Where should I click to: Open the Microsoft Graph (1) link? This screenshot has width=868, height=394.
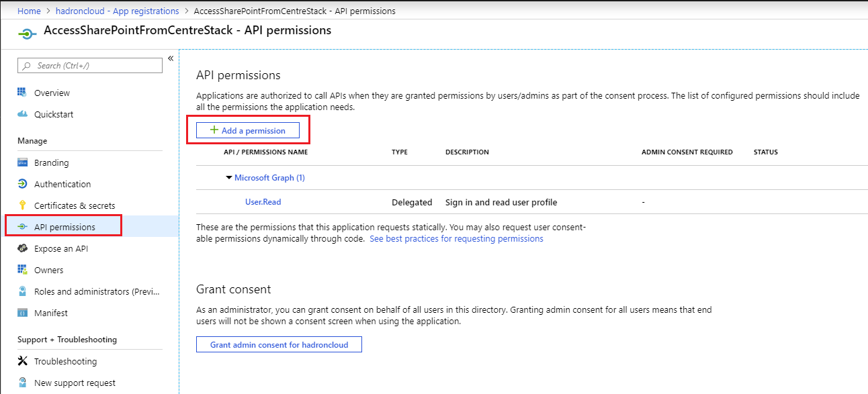coord(269,178)
